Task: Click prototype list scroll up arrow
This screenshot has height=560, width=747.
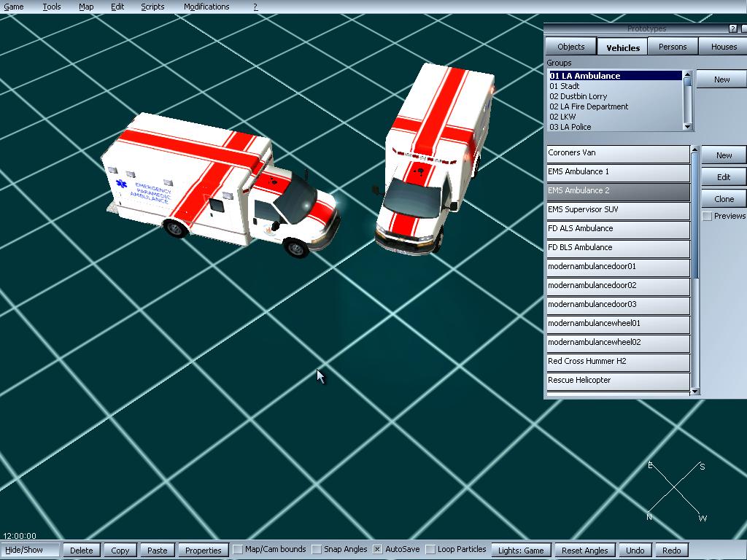Action: pos(694,149)
